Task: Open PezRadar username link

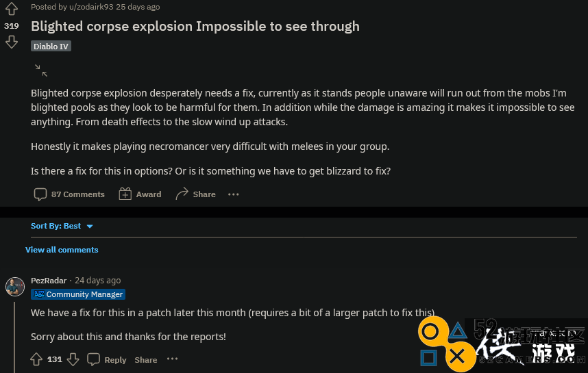Action: click(x=49, y=281)
